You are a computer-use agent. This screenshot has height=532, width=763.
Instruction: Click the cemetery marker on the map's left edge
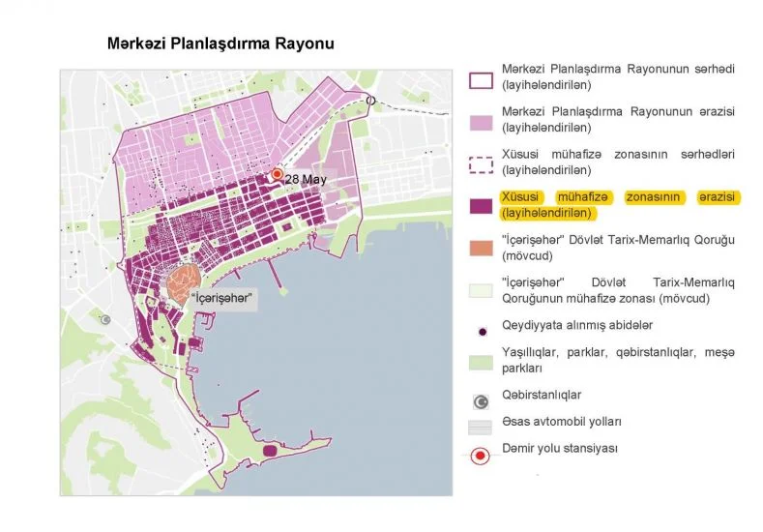(x=105, y=320)
